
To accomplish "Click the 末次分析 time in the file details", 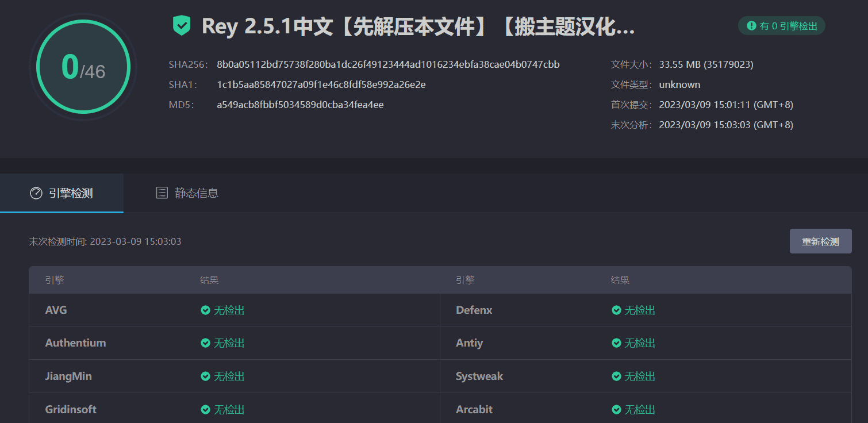I will point(726,125).
